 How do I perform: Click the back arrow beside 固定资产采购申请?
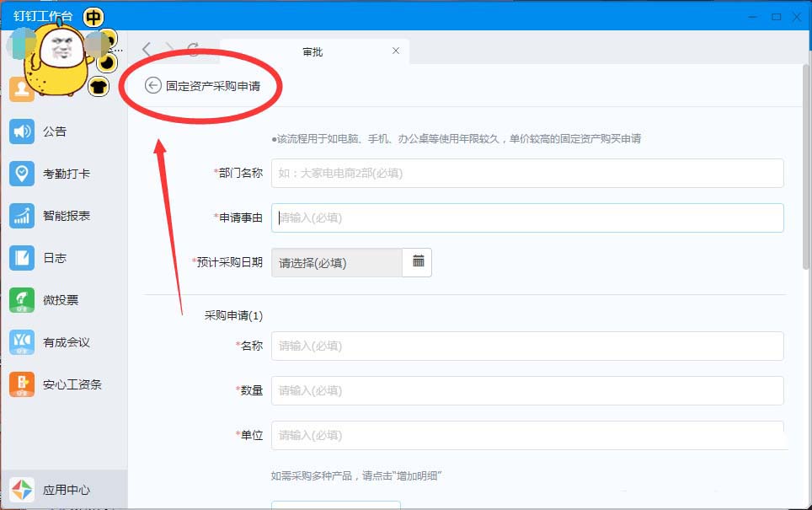pyautogui.click(x=152, y=85)
